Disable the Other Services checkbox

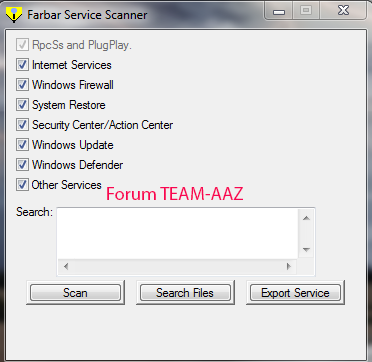[x=22, y=185]
